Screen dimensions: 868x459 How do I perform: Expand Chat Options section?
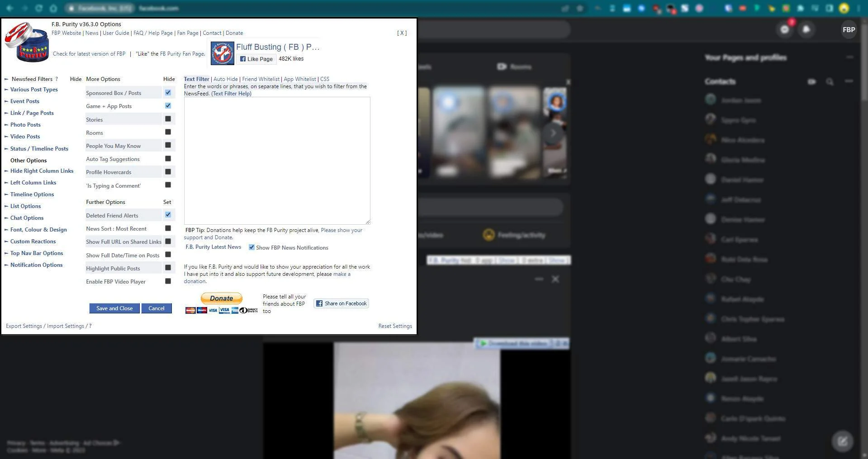[27, 218]
